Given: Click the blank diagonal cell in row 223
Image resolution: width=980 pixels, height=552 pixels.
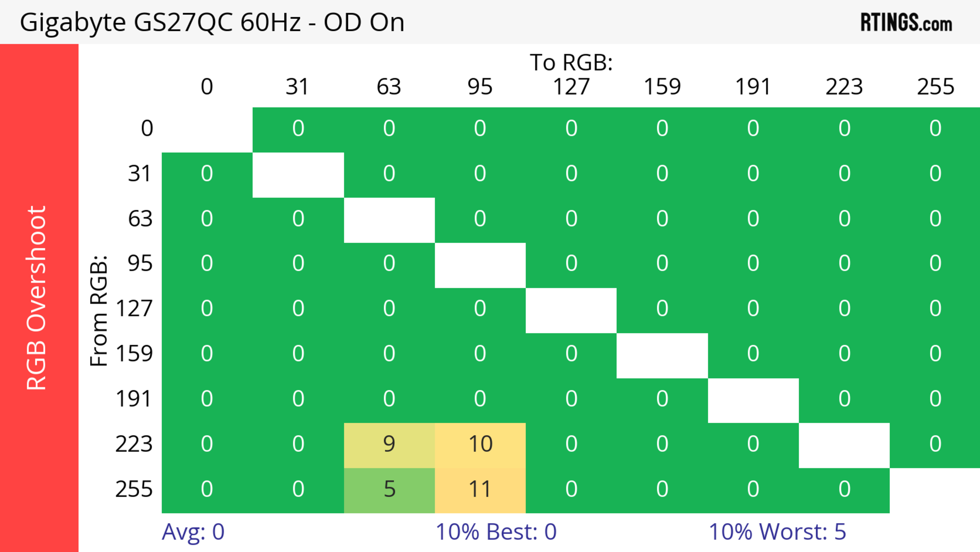Looking at the screenshot, I should tap(844, 445).
